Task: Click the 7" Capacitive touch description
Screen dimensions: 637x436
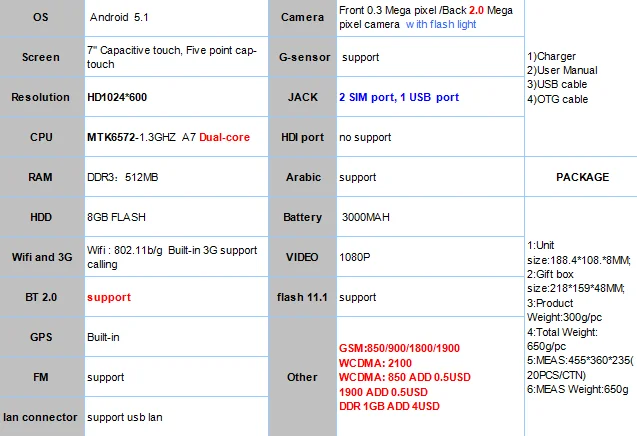Action: pos(172,57)
